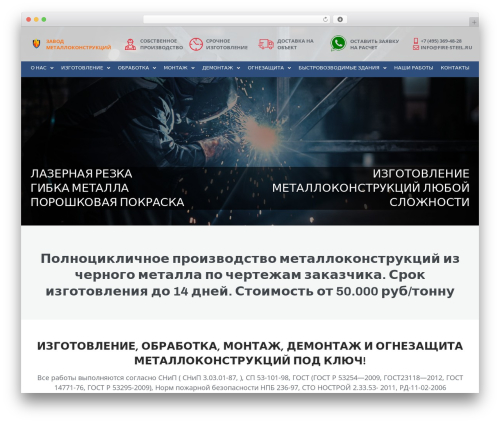
Task: Open the ОГНЕЗАЩИТА menu item
Action: coord(266,68)
